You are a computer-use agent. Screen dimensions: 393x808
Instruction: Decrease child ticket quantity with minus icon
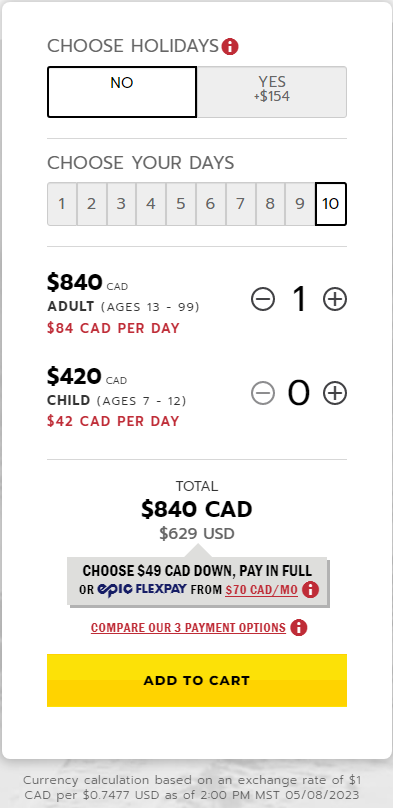point(263,393)
